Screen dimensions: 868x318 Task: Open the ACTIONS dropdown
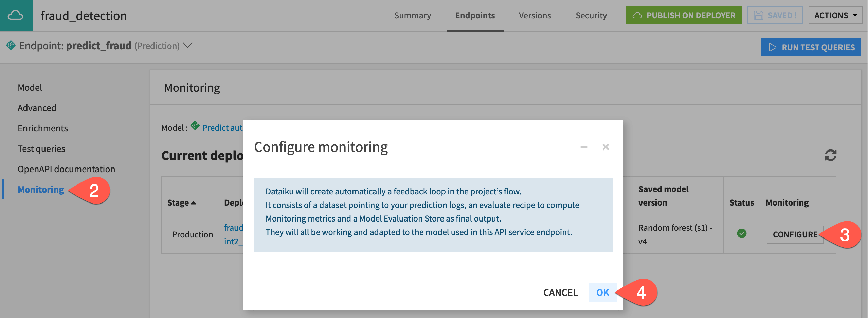pyautogui.click(x=835, y=15)
